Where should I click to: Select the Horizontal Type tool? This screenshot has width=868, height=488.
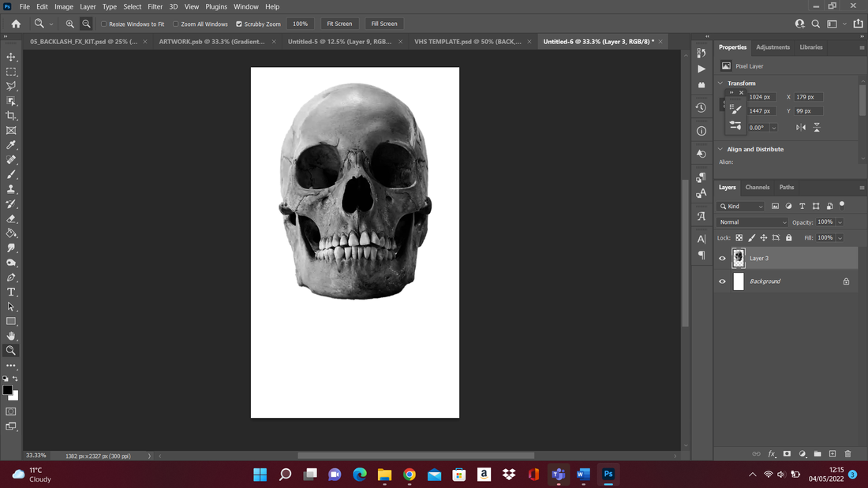[x=11, y=292]
